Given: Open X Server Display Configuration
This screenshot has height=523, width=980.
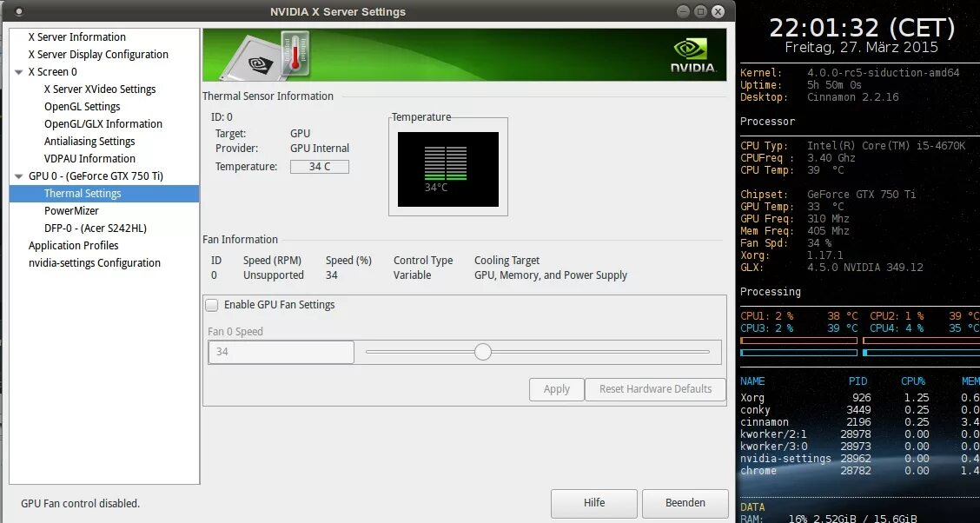Looking at the screenshot, I should tap(98, 55).
